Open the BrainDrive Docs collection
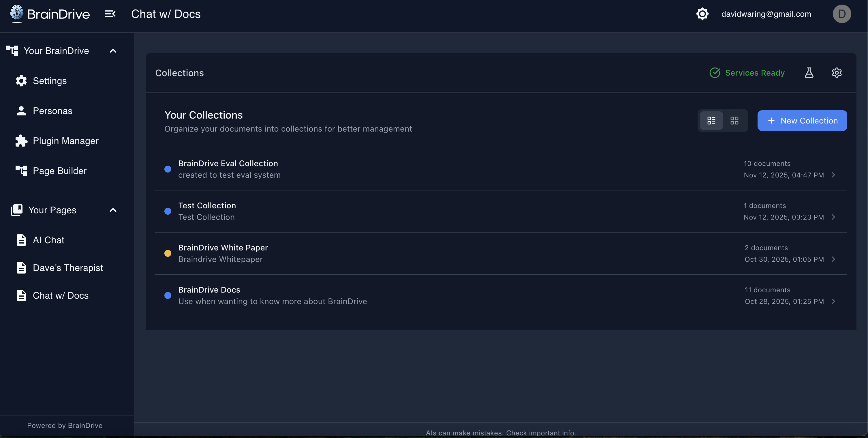This screenshot has width=868, height=438. (209, 290)
